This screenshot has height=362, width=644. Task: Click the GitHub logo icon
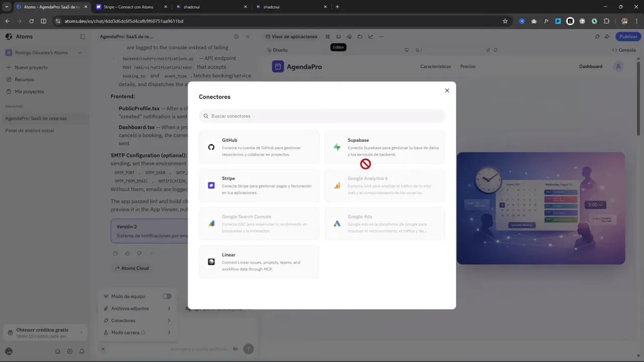(x=211, y=147)
